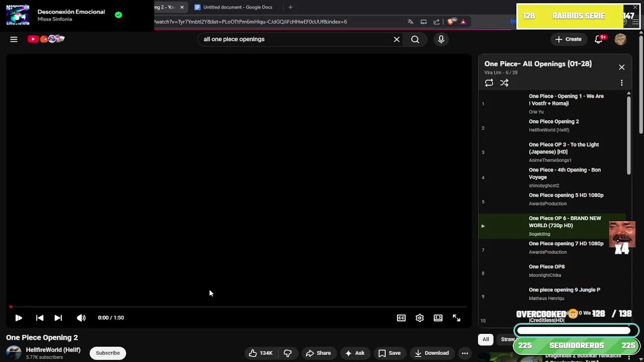Enter fullscreen mode

pos(456,318)
